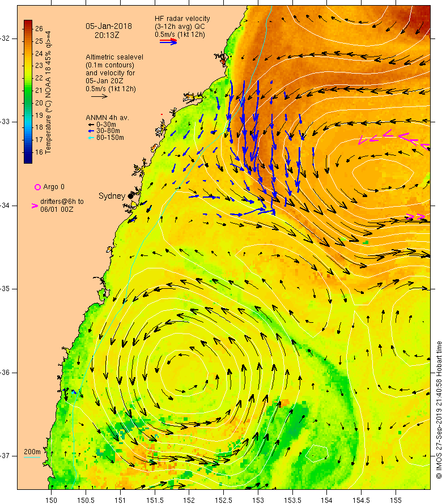Click the 21 tick label on the color bar
The height and width of the screenshot is (504, 442).
click(x=39, y=90)
